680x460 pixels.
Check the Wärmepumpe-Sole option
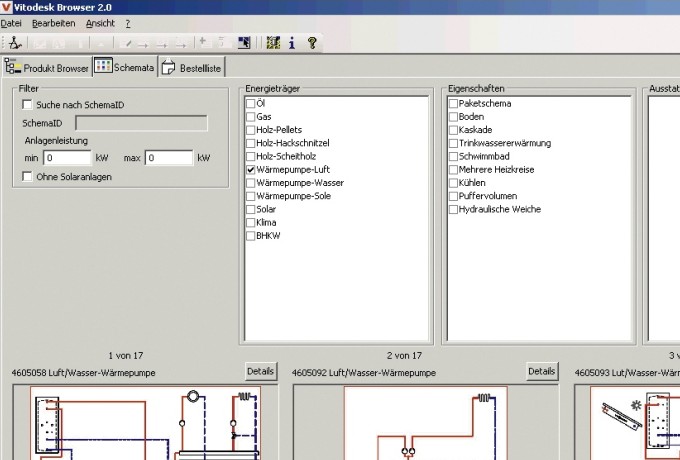(x=250, y=196)
